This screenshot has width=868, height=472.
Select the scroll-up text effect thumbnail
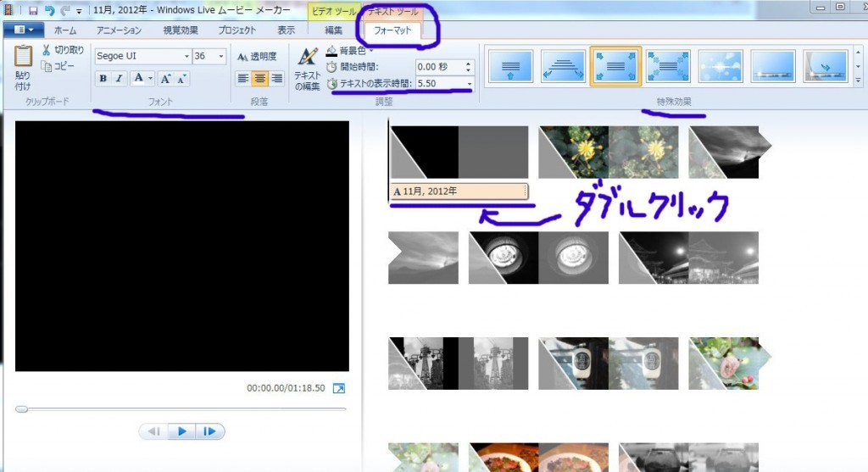coord(511,66)
